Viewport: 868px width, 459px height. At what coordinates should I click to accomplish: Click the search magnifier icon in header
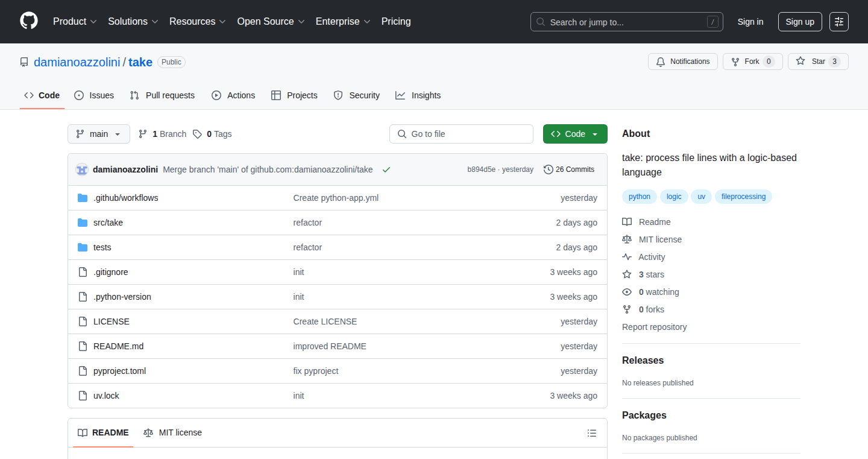pyautogui.click(x=541, y=22)
